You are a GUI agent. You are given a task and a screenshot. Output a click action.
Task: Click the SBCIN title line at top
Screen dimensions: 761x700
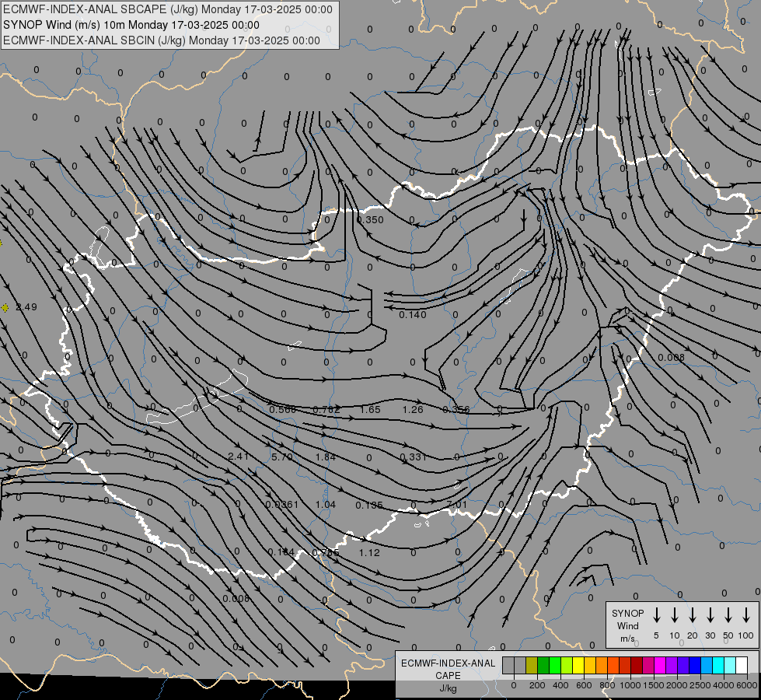coord(162,40)
